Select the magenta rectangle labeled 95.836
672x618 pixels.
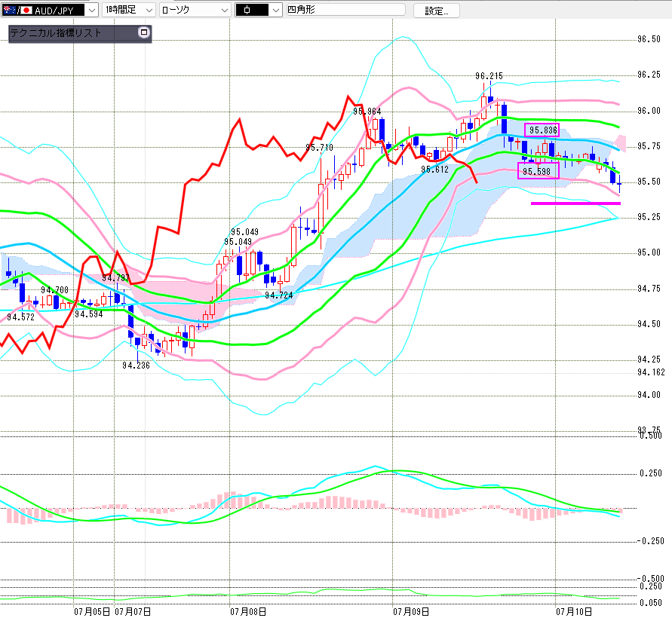coord(542,130)
